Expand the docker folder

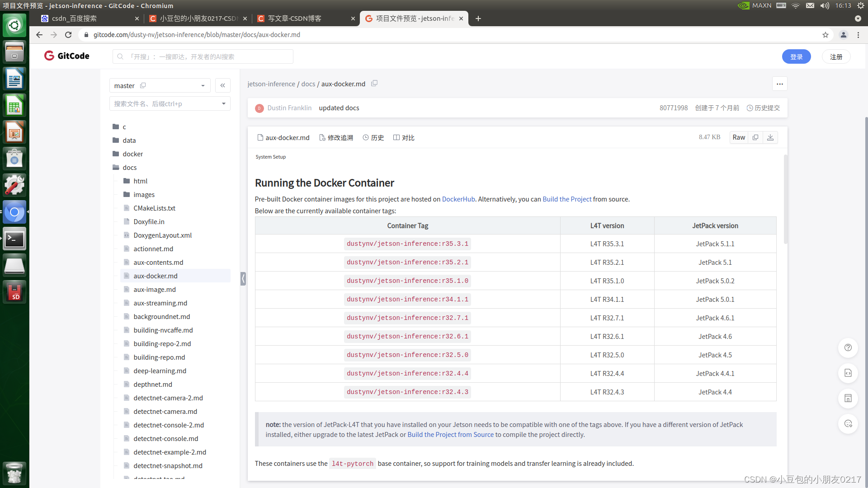[133, 154]
